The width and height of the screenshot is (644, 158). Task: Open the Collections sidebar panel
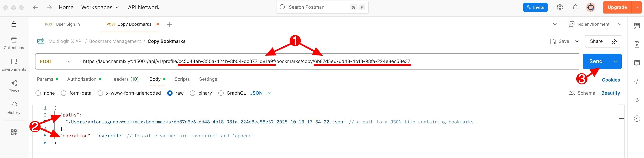click(14, 43)
